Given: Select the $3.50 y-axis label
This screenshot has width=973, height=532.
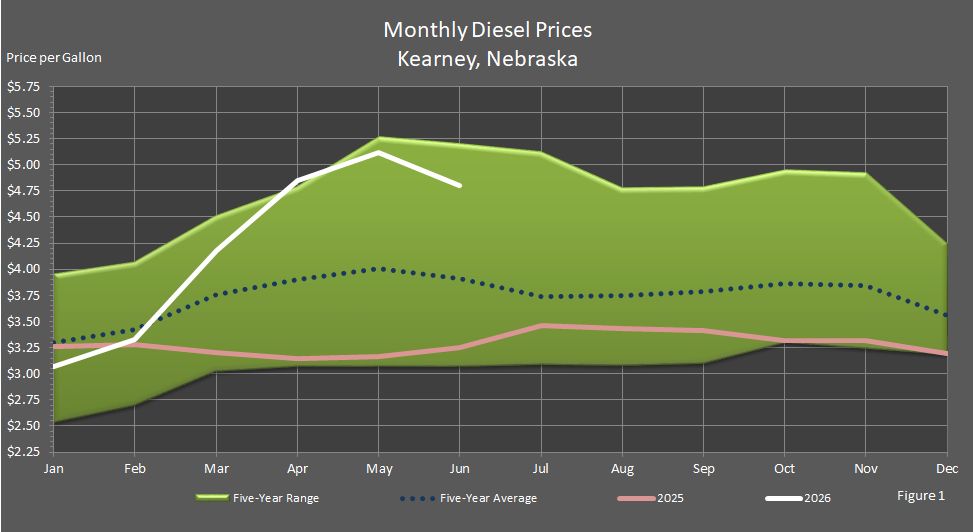Looking at the screenshot, I should tap(24, 322).
